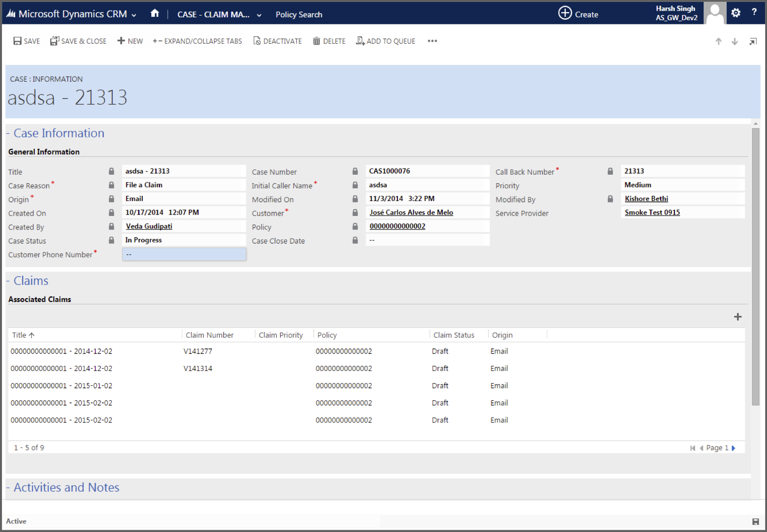Open the more commands ellipsis menu
Screen dimensions: 767x532
432,41
